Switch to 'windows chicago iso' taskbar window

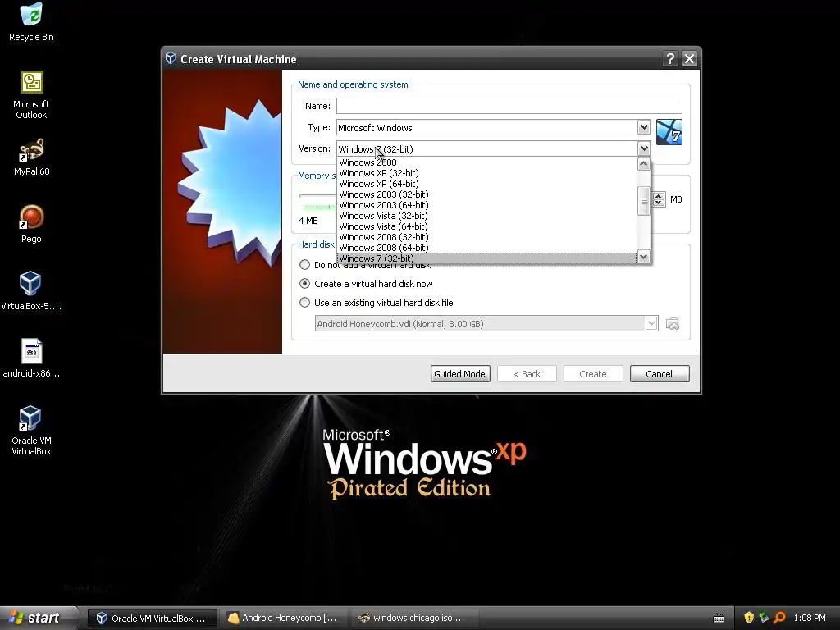tap(414, 619)
